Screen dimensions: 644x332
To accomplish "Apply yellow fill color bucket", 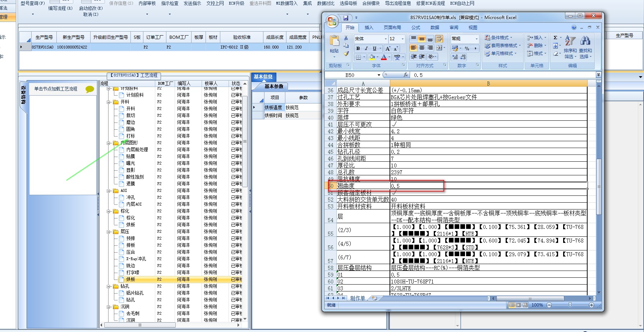I will [372, 57].
